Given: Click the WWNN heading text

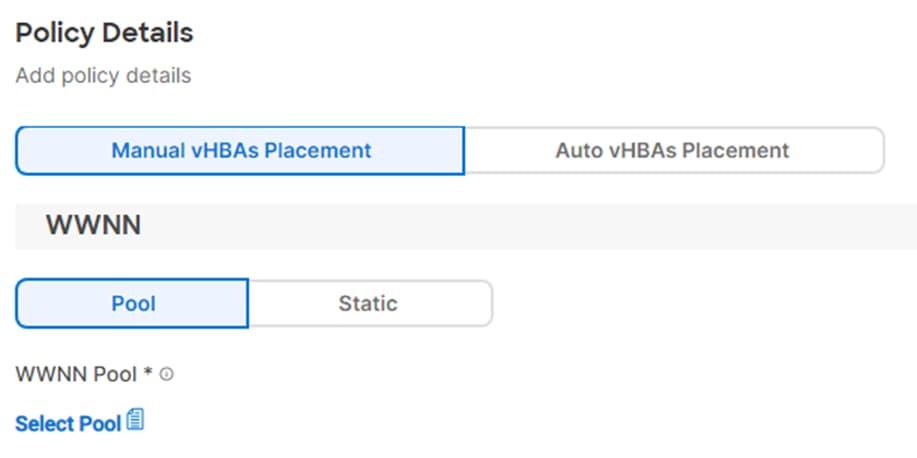Looking at the screenshot, I should 94,226.
